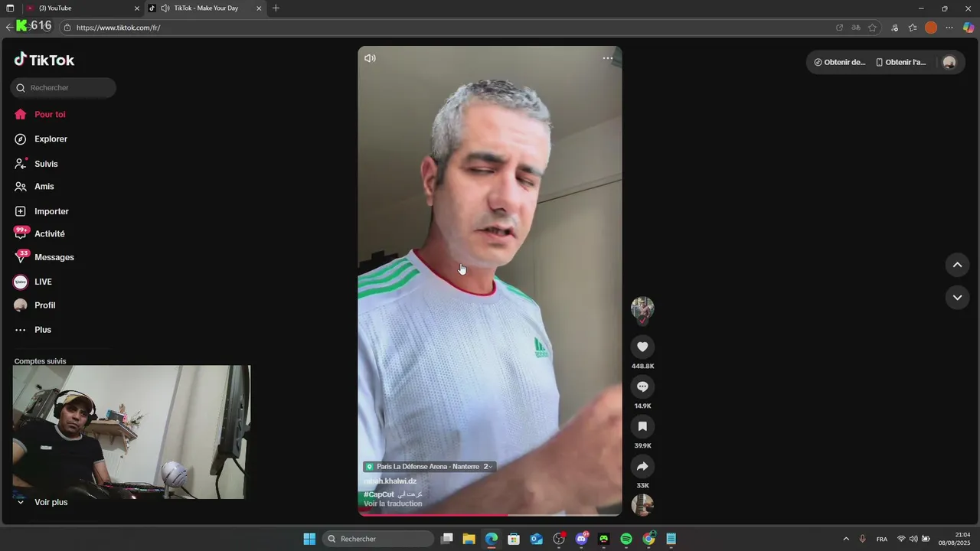Open File Explorer from the taskbar
This screenshot has width=980, height=551.
click(469, 539)
